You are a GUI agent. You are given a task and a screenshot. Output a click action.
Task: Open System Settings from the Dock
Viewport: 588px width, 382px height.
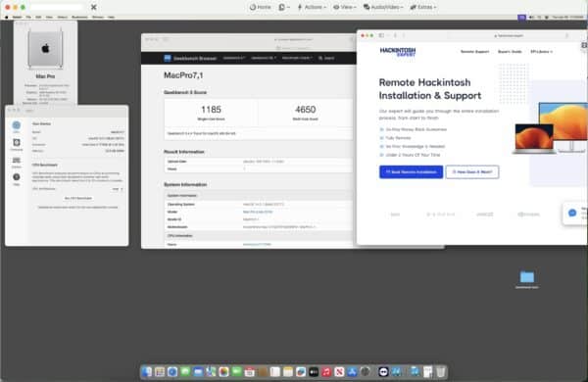[x=365, y=371]
